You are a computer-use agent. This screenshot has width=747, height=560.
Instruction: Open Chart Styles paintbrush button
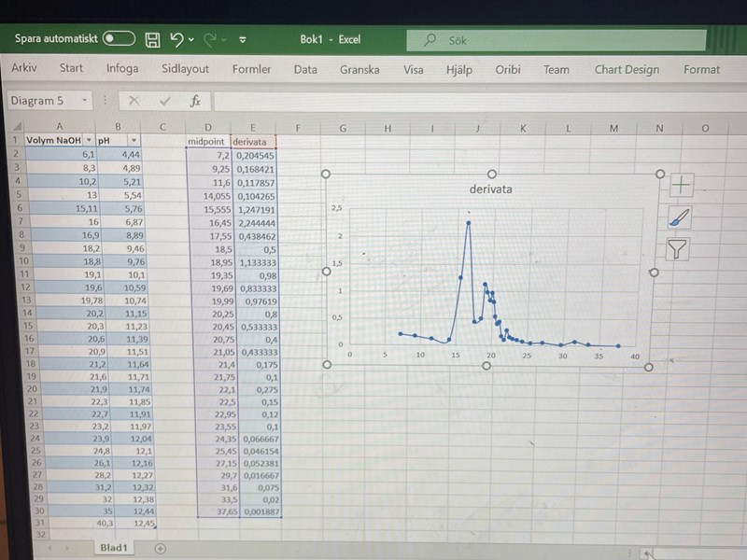680,217
